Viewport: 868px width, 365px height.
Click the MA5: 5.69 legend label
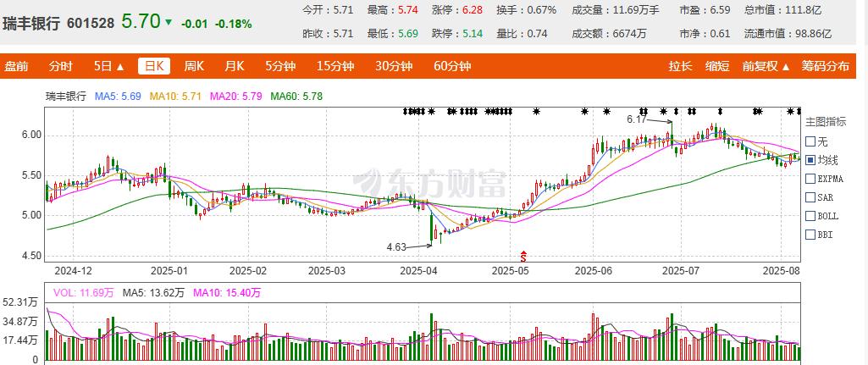pyautogui.click(x=119, y=97)
